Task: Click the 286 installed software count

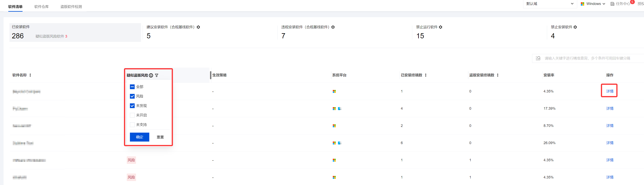Action: pyautogui.click(x=18, y=36)
